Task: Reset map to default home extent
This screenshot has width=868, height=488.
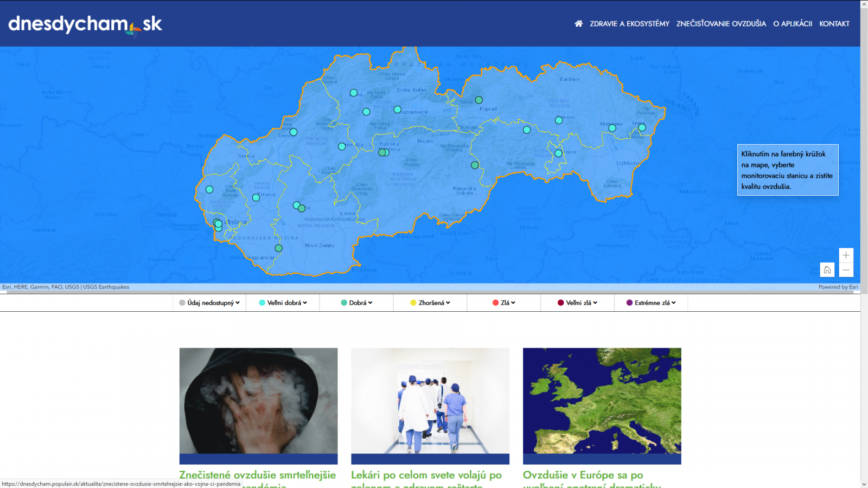Action: 827,270
